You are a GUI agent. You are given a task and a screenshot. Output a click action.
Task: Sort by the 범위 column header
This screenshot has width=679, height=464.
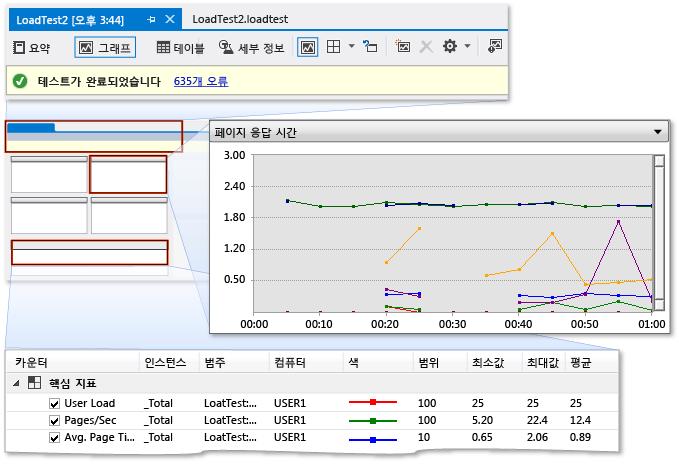click(440, 362)
